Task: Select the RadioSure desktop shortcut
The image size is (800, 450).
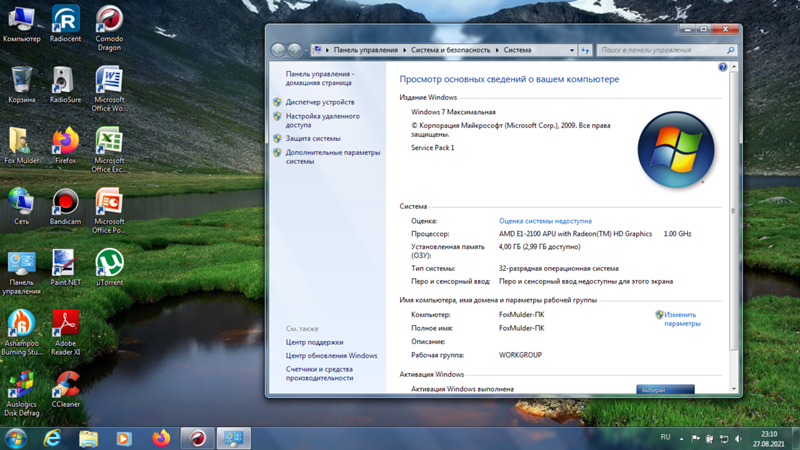Action: pos(65,85)
